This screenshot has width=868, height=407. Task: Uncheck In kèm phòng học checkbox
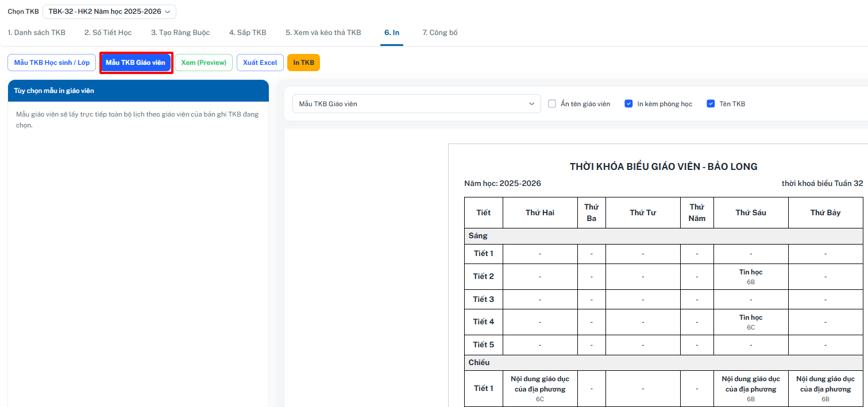point(628,104)
